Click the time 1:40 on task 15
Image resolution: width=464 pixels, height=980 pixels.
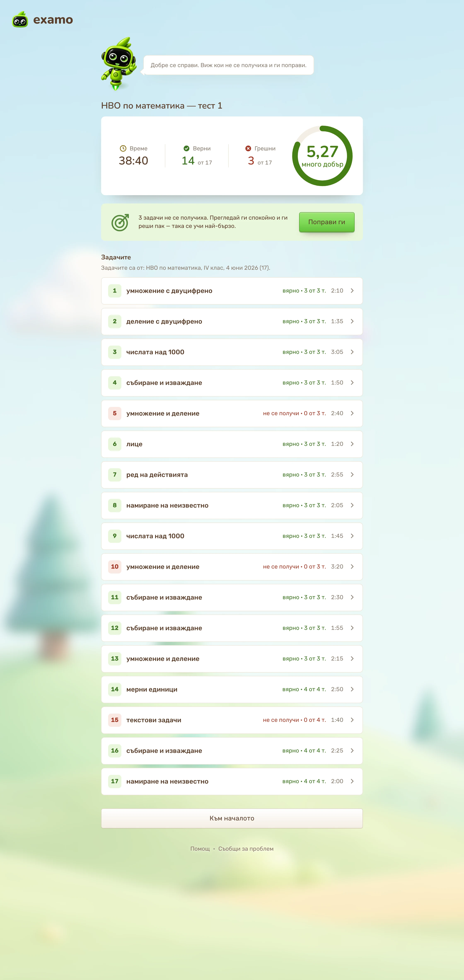[337, 720]
